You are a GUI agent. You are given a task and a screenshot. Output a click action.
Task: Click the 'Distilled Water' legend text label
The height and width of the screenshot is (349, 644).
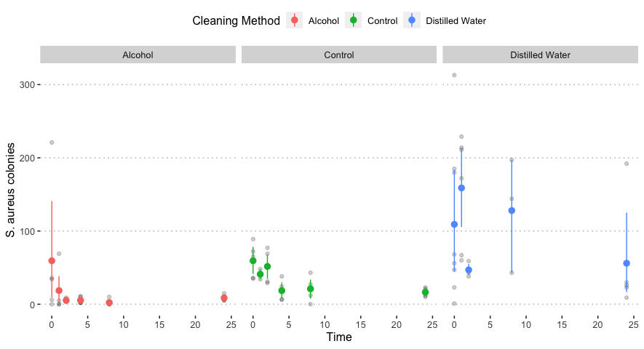coord(456,21)
